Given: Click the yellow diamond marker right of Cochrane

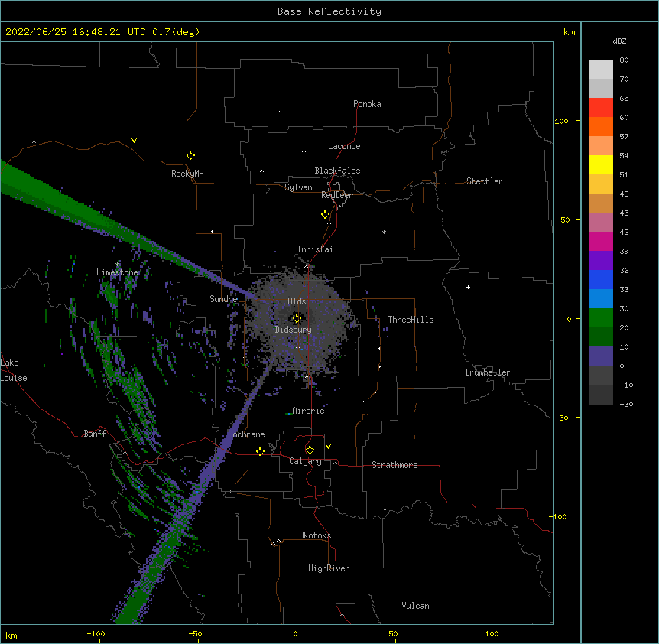Looking at the screenshot, I should [x=260, y=451].
